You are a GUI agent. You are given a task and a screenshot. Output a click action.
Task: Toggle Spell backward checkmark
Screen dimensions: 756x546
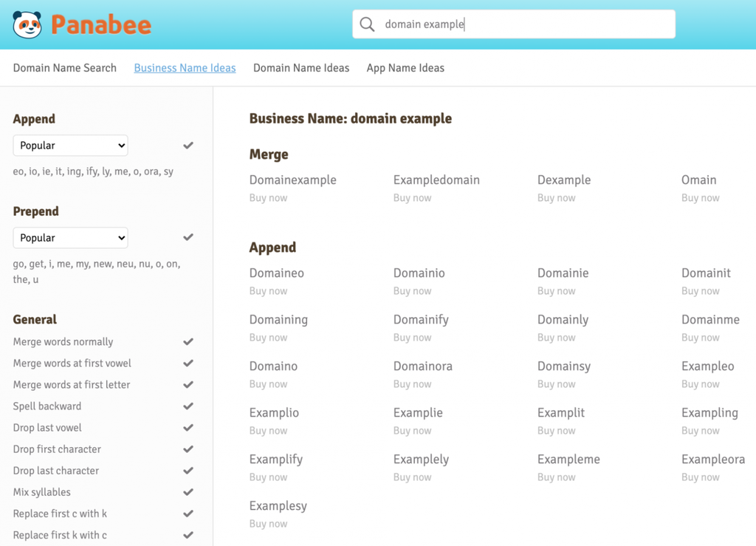click(x=188, y=406)
